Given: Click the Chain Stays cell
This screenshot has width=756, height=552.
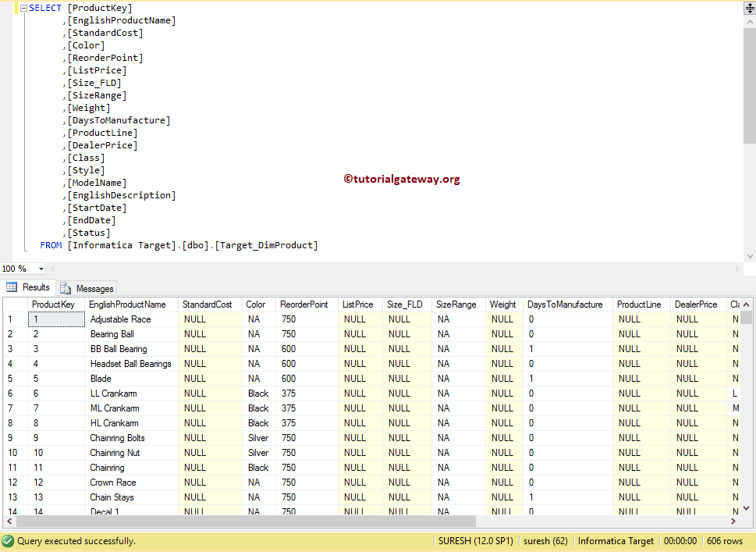Looking at the screenshot, I should pos(132,497).
